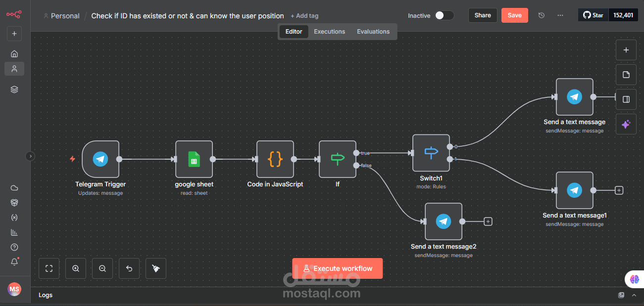Click the If node true output
The image size is (644, 306).
356,153
